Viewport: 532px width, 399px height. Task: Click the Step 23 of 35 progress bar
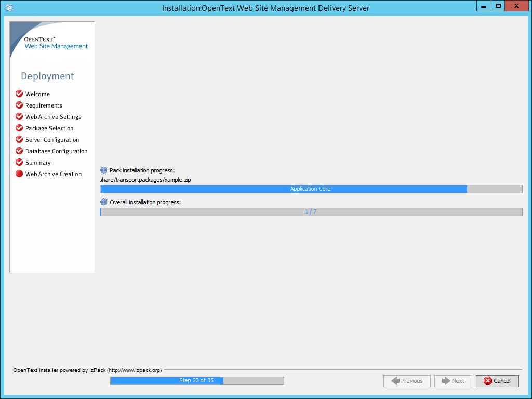point(197,381)
